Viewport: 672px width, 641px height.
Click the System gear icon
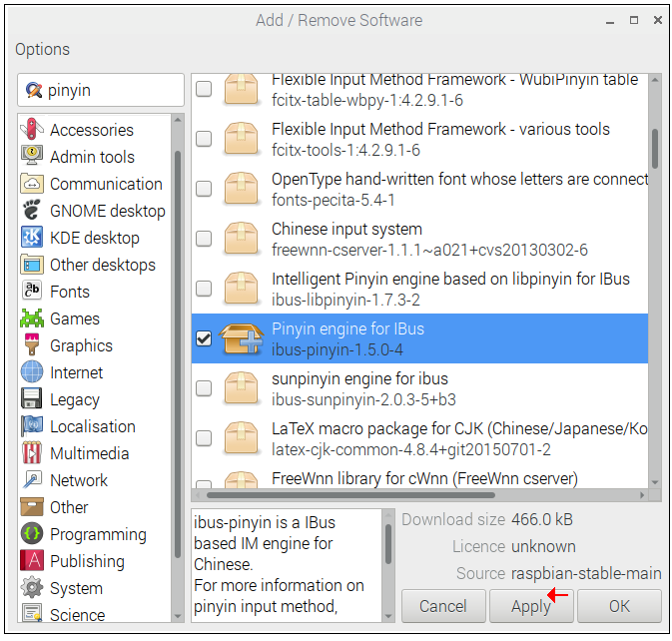(x=32, y=587)
